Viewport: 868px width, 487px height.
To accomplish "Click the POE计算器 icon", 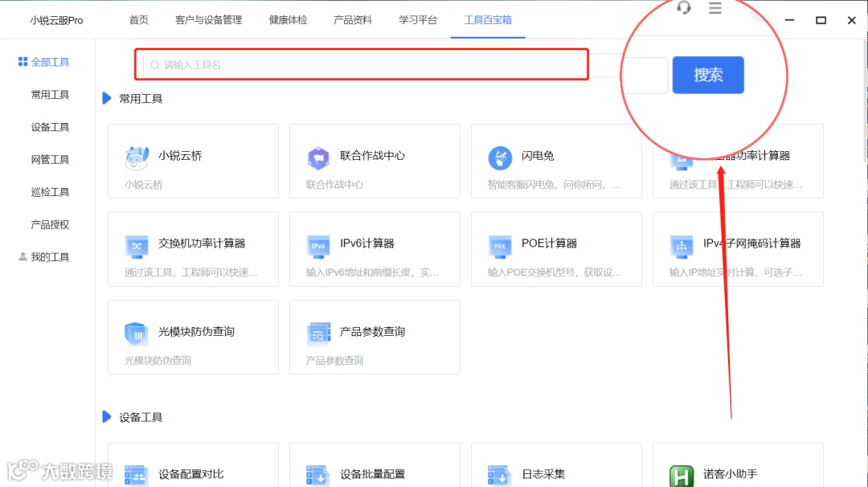I will [500, 246].
